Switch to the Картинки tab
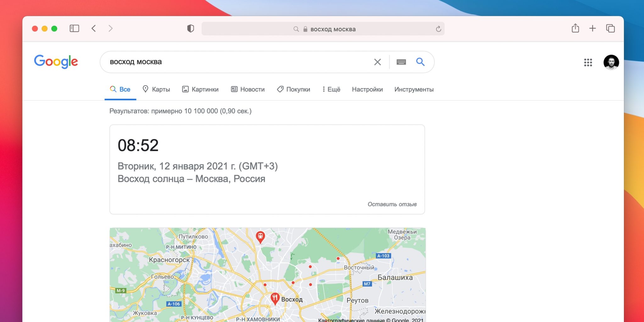The width and height of the screenshot is (644, 322). point(200,89)
